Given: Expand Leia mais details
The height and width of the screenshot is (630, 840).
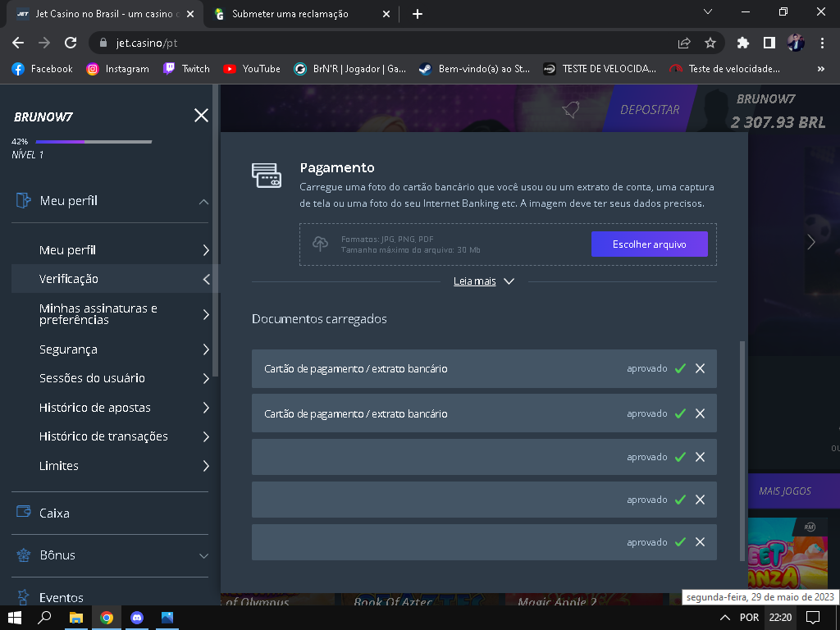Looking at the screenshot, I should 484,281.
